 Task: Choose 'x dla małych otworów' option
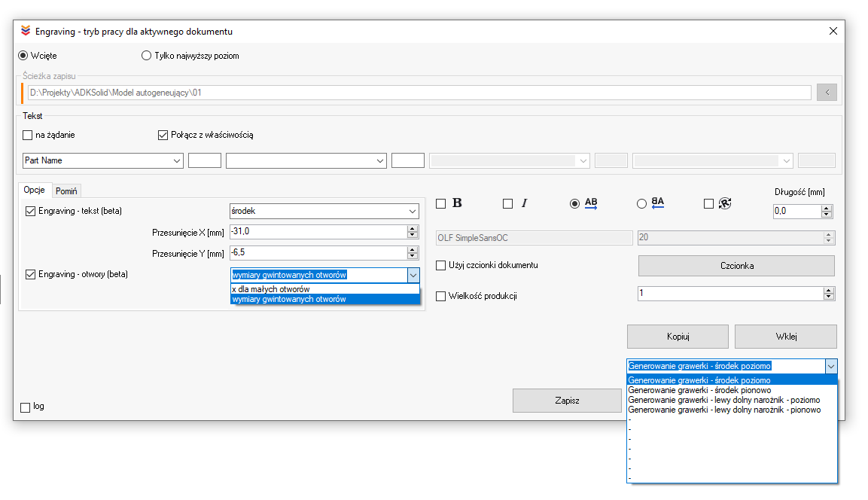tap(325, 289)
